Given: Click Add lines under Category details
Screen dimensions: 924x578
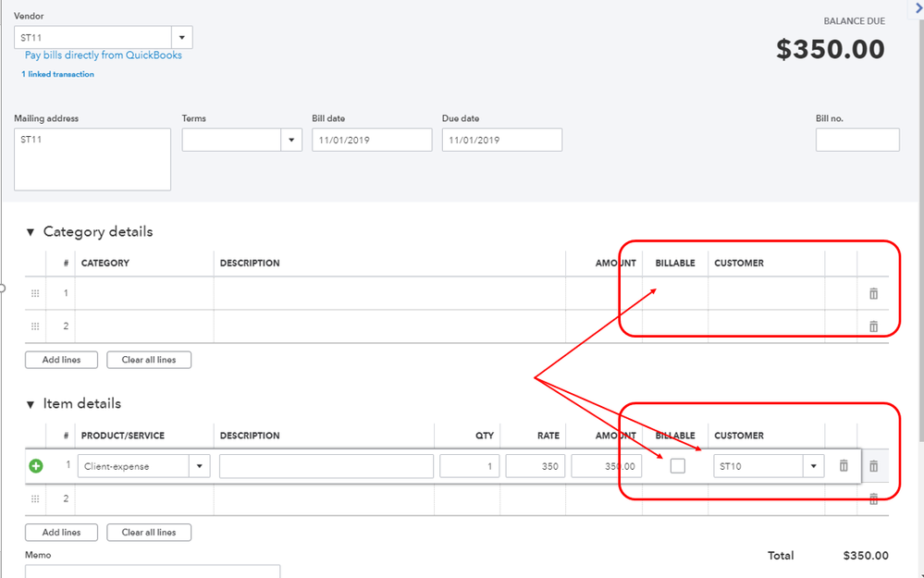Looking at the screenshot, I should (x=62, y=360).
